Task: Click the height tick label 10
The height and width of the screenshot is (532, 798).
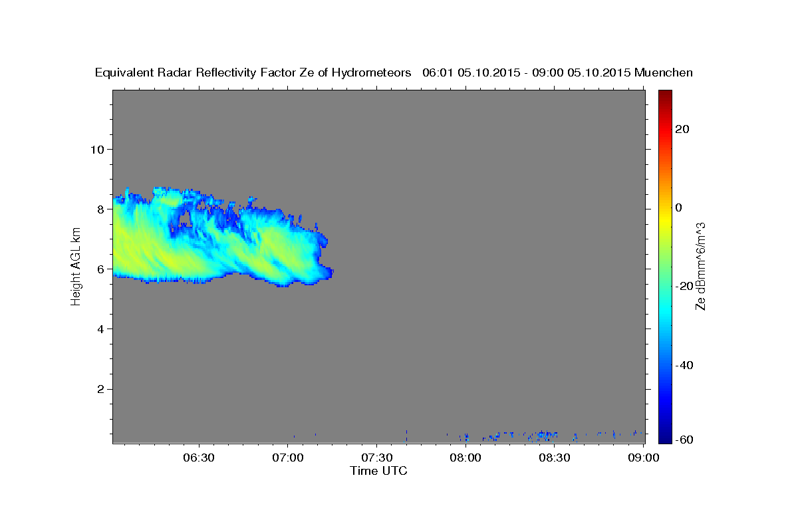Action: [96, 149]
